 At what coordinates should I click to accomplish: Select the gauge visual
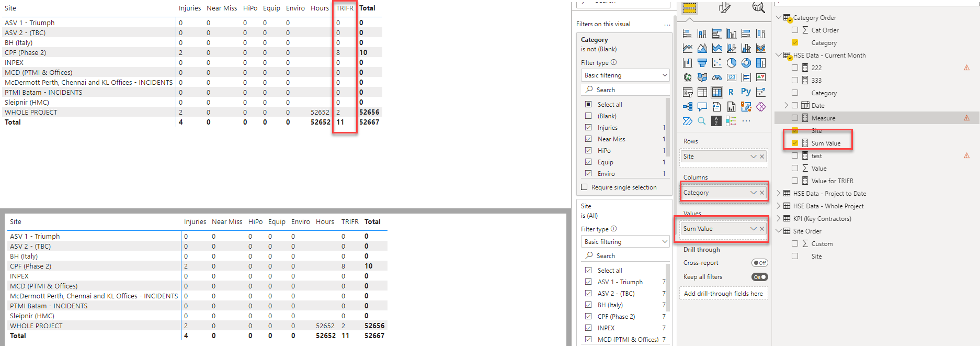(x=717, y=77)
